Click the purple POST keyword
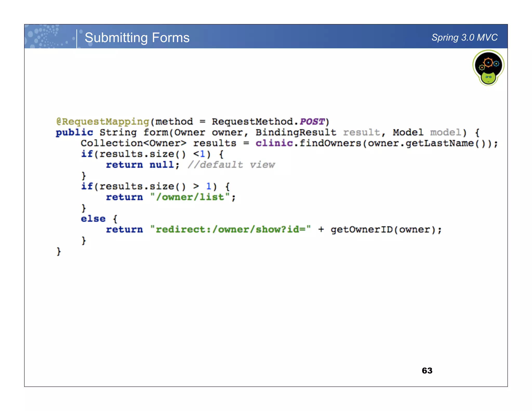 tap(312, 122)
